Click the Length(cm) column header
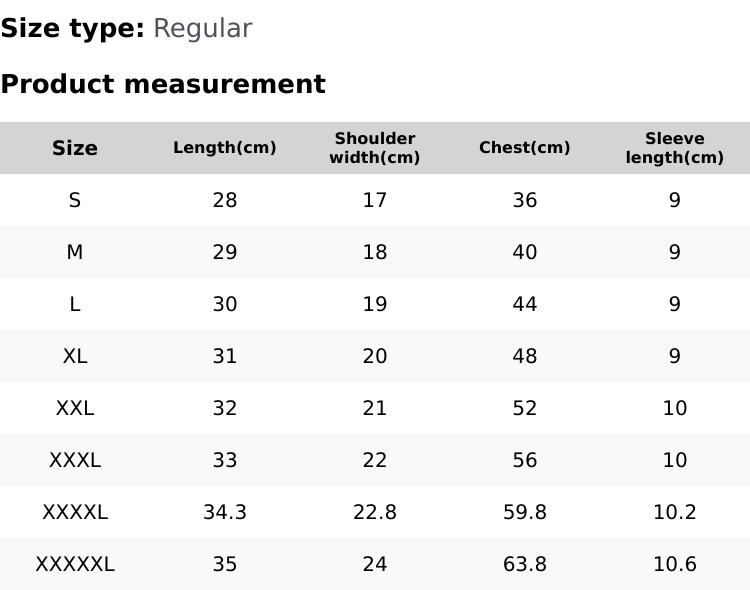 [225, 148]
